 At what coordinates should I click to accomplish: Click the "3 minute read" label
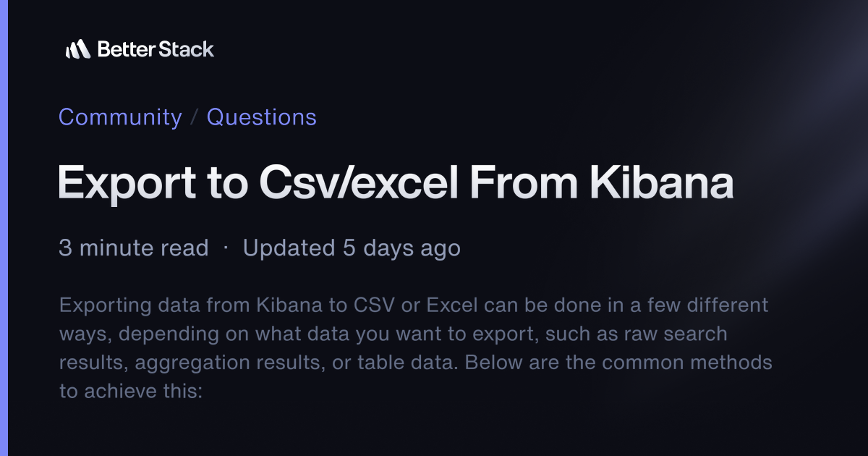pyautogui.click(x=134, y=248)
